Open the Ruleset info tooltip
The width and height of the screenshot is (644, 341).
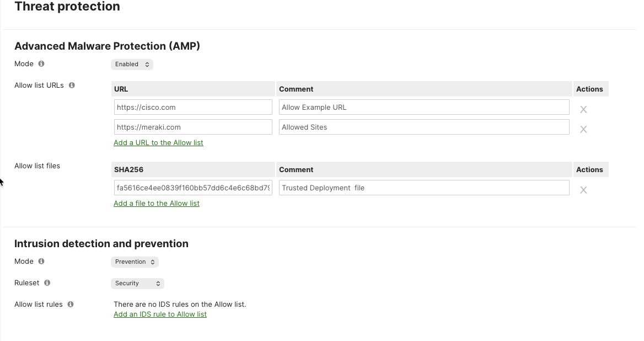click(x=47, y=283)
